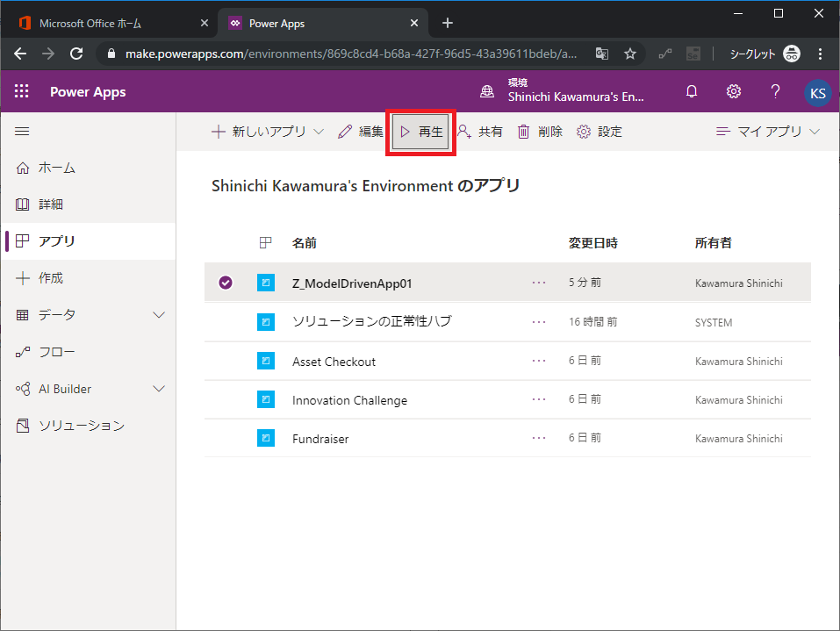Click the address bar URL field

pos(351,54)
